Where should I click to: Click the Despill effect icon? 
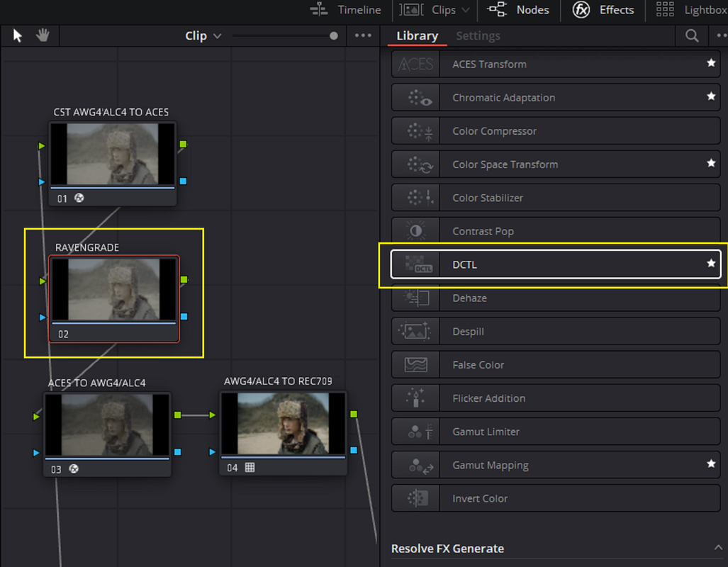(x=415, y=332)
